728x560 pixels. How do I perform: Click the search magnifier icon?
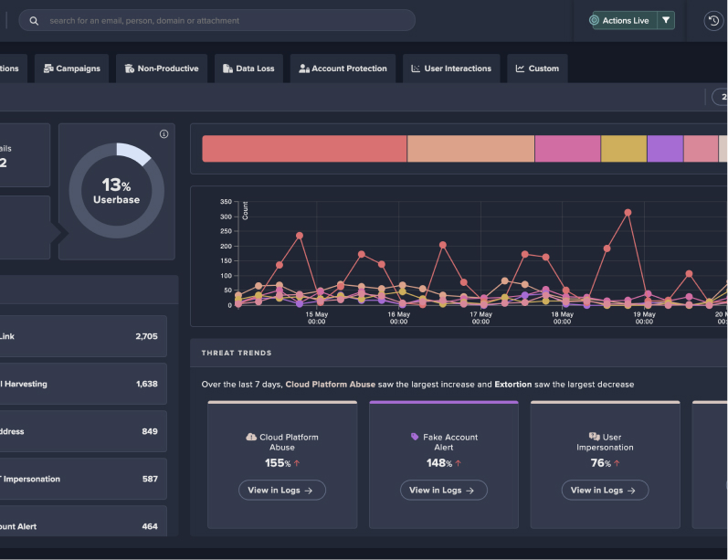tap(35, 20)
